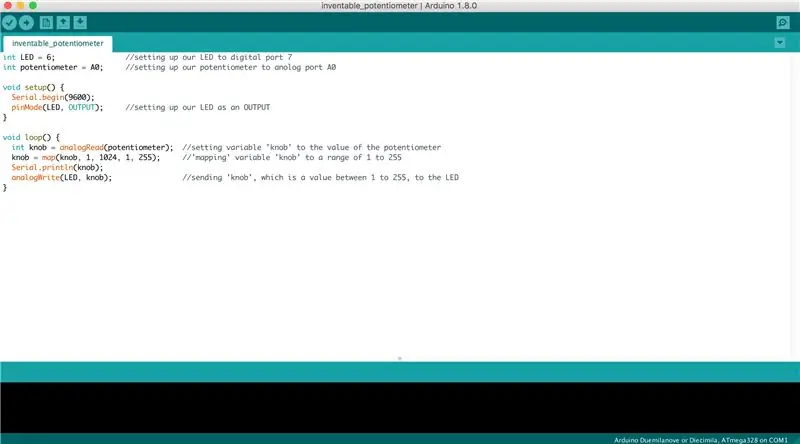Click the 'analogRead(potentiometer)' call

[116, 147]
